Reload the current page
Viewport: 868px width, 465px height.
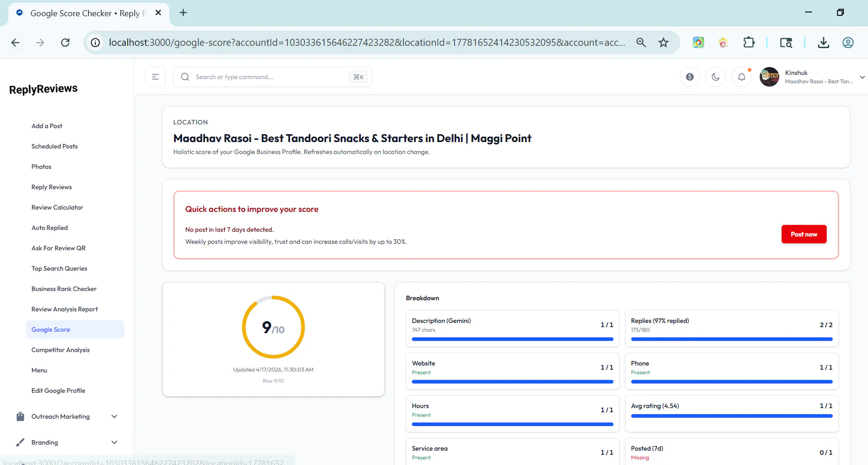click(x=65, y=43)
